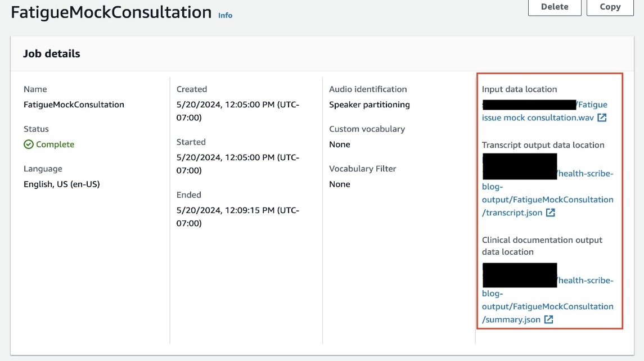Click the Input data location label
The image size is (644, 361).
coord(519,89)
